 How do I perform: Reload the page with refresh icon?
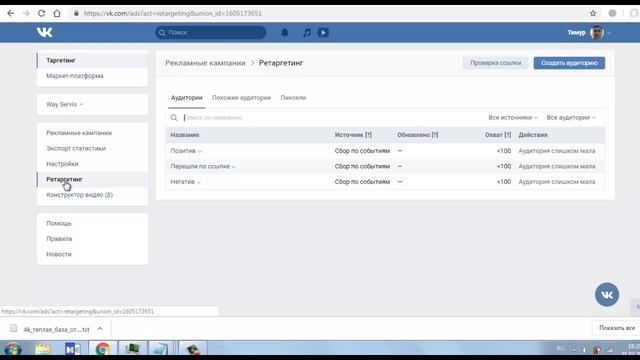coord(42,13)
